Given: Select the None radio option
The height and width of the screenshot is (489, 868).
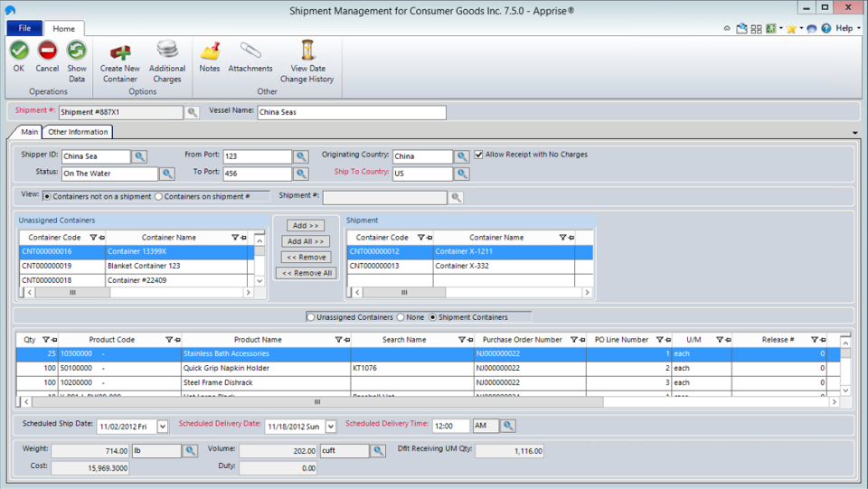Looking at the screenshot, I should click(401, 317).
